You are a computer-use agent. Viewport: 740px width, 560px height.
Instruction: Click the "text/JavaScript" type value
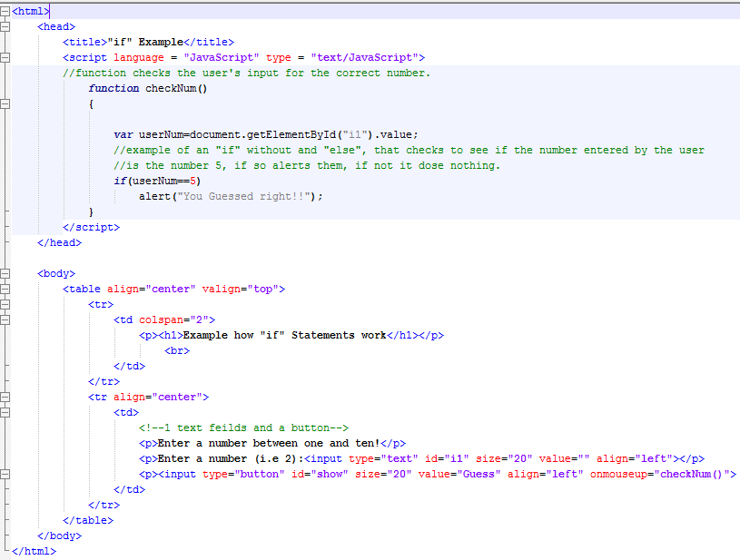364,57
